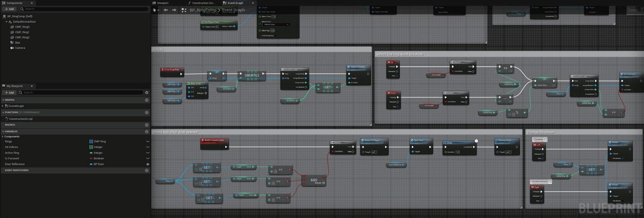Select the Camera component icon
This screenshot has width=644, height=218.
[x=12, y=48]
